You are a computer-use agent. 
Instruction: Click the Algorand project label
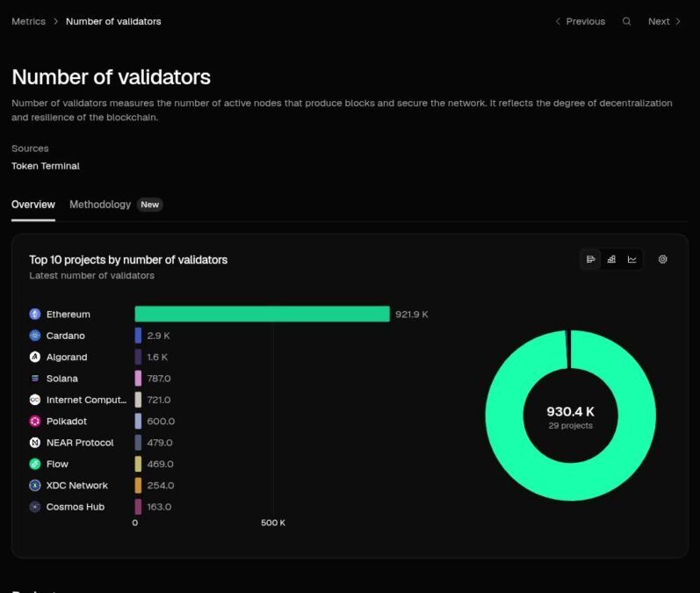[67, 358]
